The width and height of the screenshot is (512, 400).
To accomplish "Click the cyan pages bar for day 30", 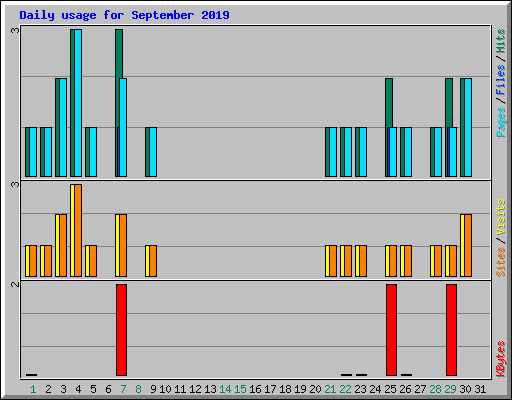I will 468,127.
